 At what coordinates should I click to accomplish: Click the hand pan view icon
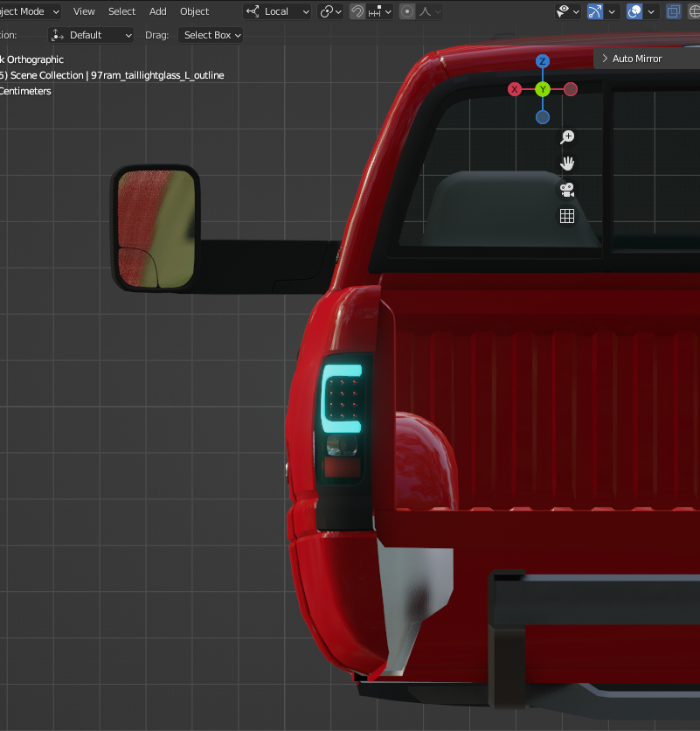click(567, 163)
